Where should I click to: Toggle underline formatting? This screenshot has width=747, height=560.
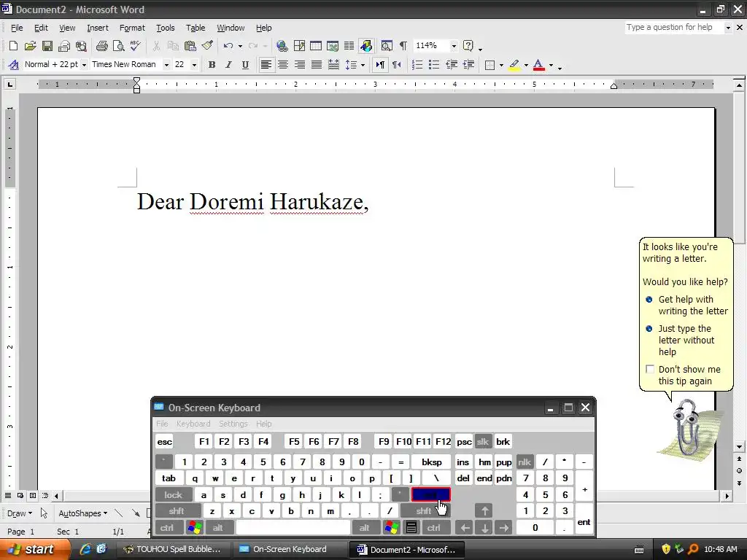[245, 65]
